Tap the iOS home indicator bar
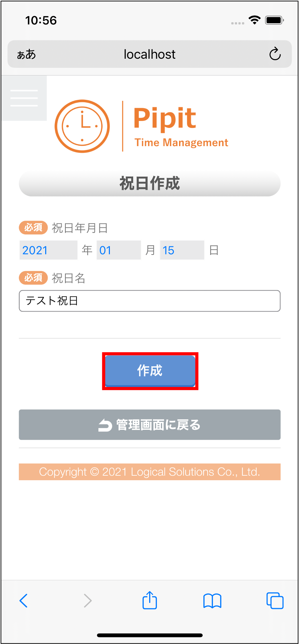299x644 pixels. click(150, 635)
